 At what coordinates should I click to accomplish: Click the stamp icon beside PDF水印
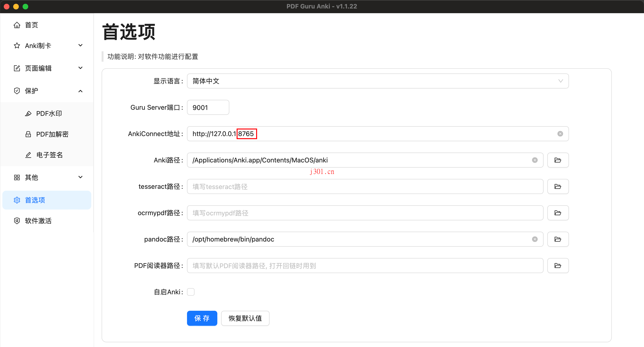click(x=28, y=113)
